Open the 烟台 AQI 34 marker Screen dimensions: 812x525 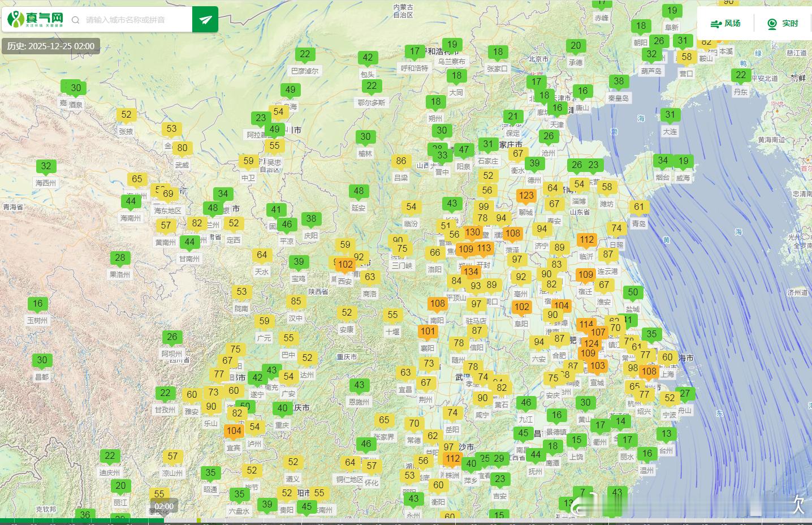663,161
